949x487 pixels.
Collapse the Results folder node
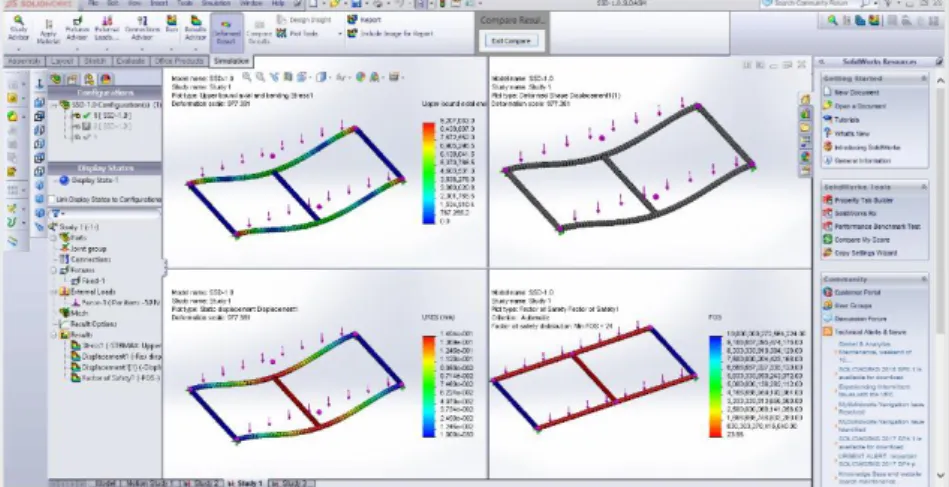point(53,335)
